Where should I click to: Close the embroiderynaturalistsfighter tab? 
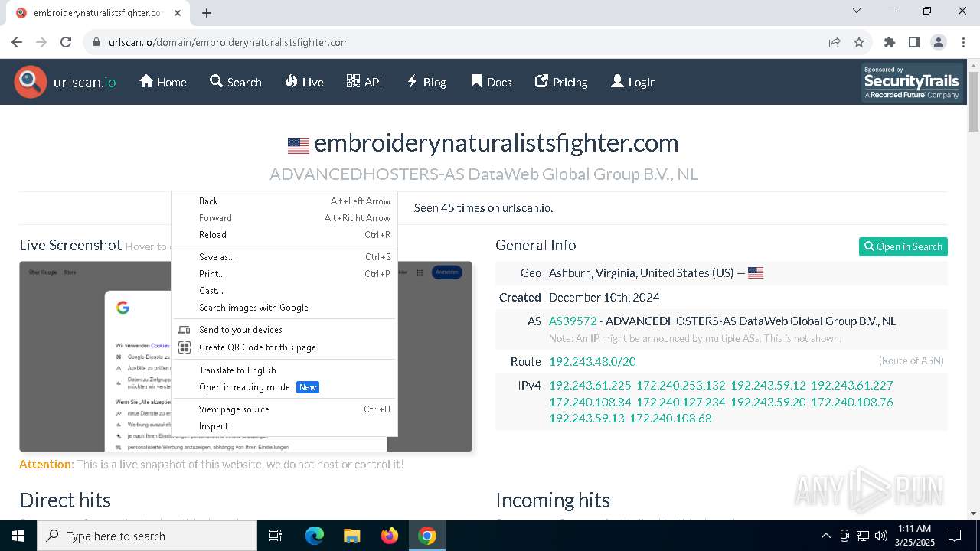point(178,13)
